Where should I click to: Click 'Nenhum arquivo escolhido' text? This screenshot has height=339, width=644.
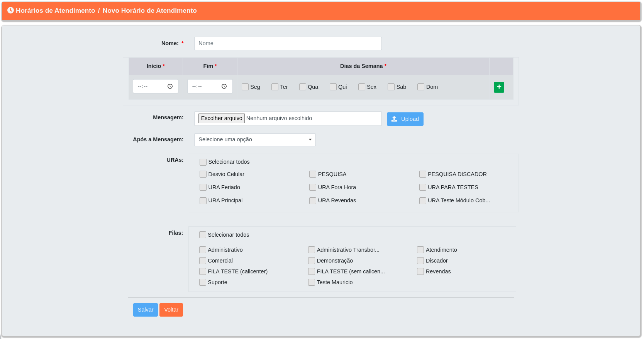(x=279, y=118)
